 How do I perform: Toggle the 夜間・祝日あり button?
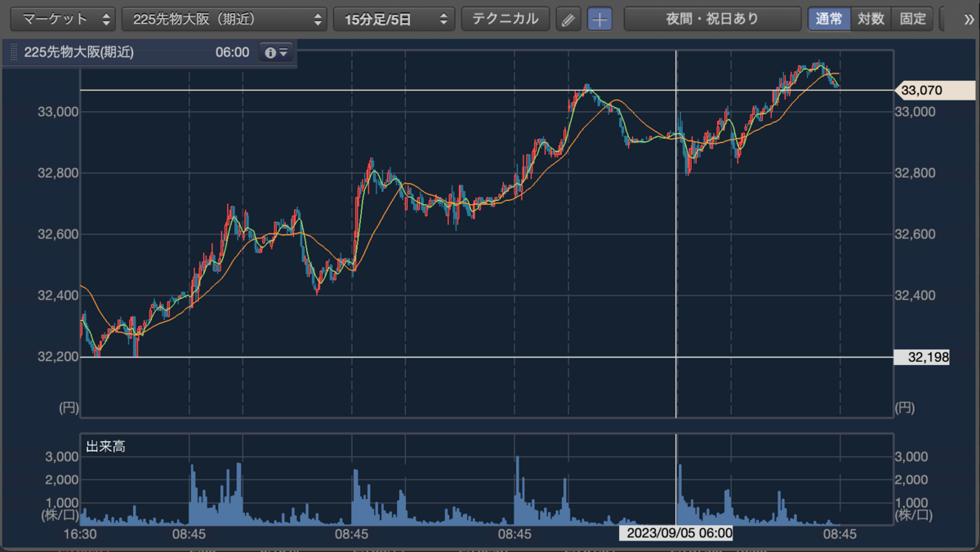point(713,19)
